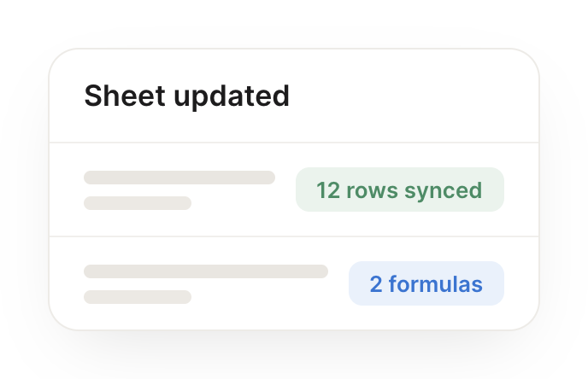This screenshot has width=588, height=379.
Task: Click the number 12 in the green badge
Action: 328,190
